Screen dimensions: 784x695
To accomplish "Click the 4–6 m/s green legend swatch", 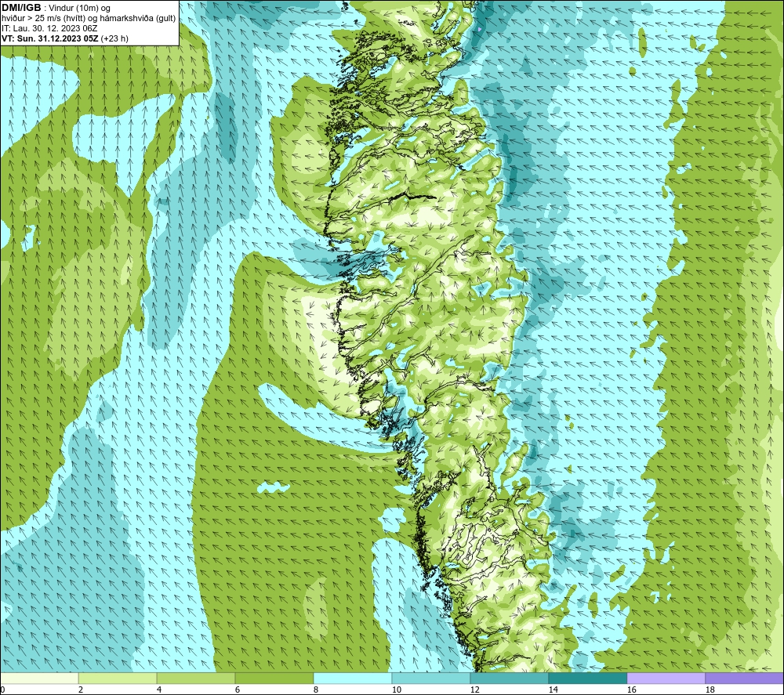I will pos(196,678).
